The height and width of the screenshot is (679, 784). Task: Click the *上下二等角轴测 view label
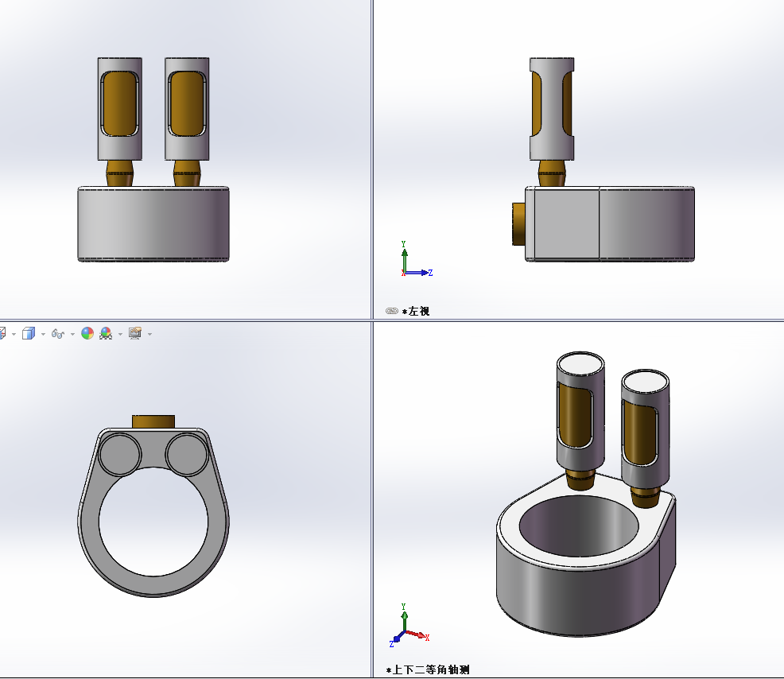428,669
